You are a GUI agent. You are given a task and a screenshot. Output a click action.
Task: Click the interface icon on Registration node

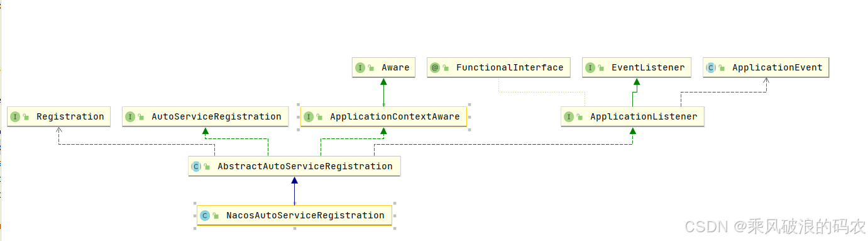pyautogui.click(x=16, y=117)
